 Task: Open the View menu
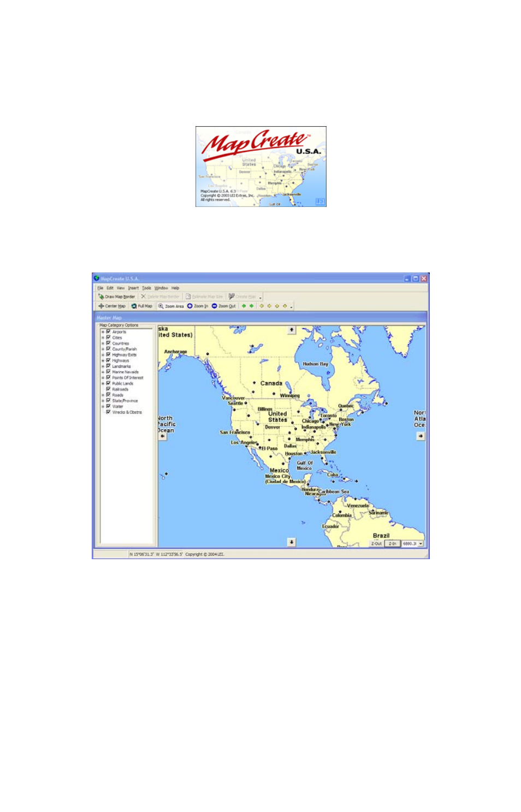point(121,288)
